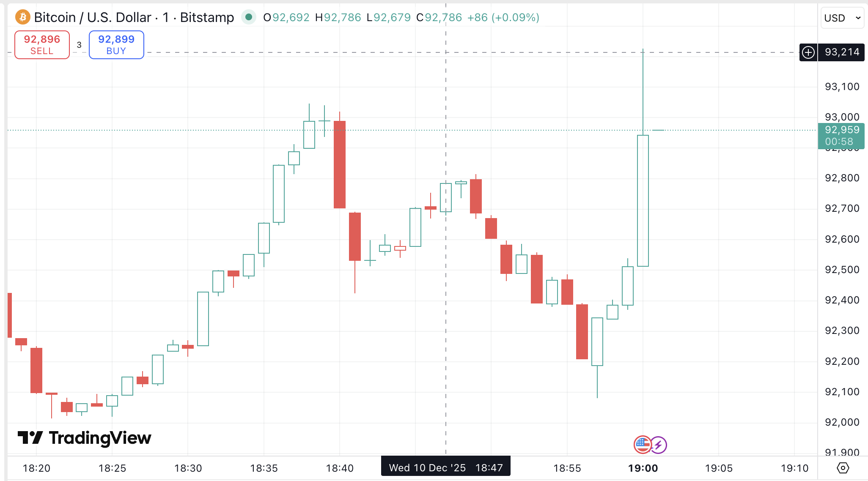Screen dimensions: 868x481
Task: Click the plus icon next to 93,214 price
Action: pos(808,52)
